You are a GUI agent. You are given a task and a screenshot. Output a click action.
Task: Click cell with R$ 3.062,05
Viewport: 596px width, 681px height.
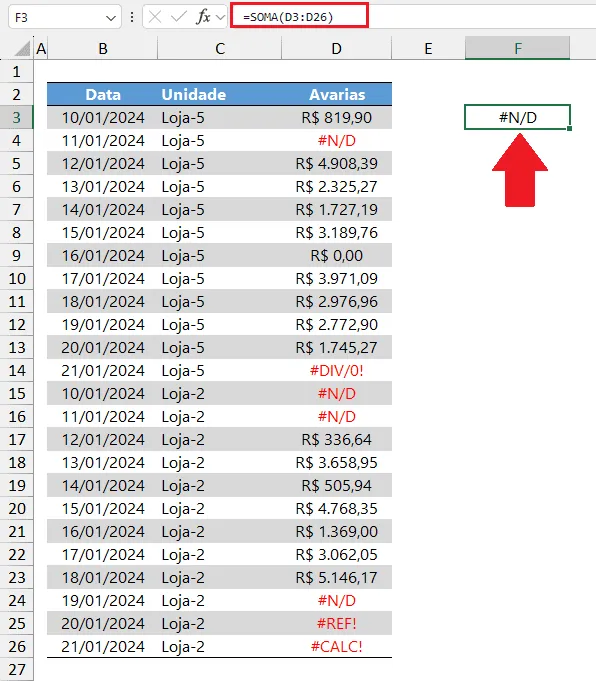point(337,555)
